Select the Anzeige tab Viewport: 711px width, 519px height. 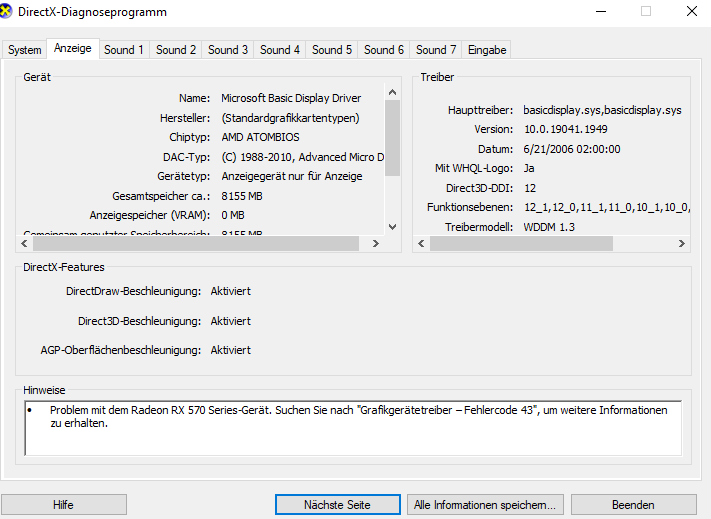pos(73,48)
